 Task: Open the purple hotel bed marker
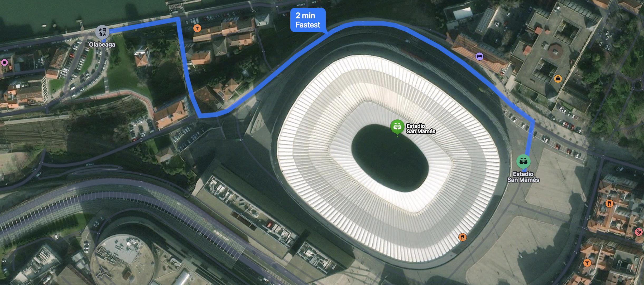click(x=479, y=56)
